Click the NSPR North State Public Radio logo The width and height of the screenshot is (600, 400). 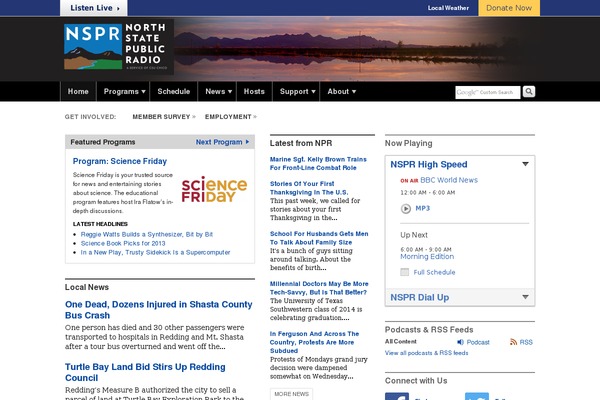tap(116, 47)
